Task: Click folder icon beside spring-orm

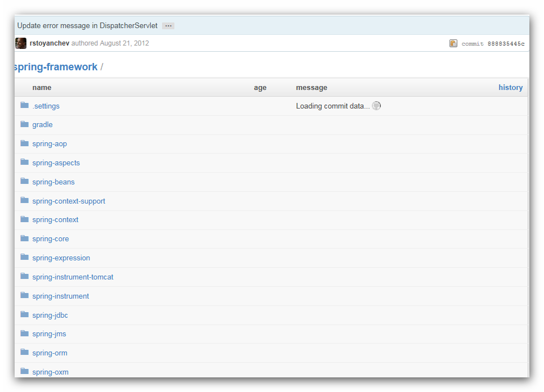Action: tap(24, 352)
